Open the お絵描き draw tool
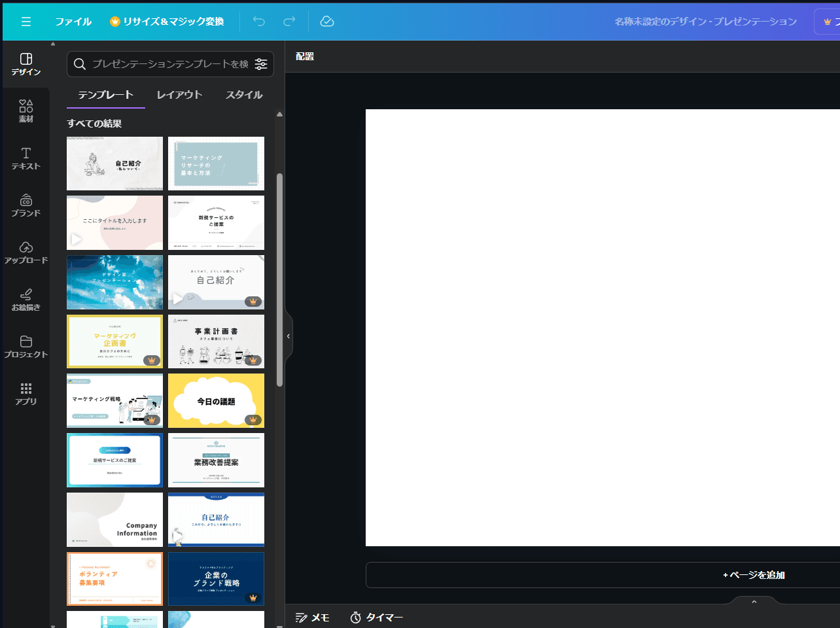The width and height of the screenshot is (840, 628). click(26, 299)
